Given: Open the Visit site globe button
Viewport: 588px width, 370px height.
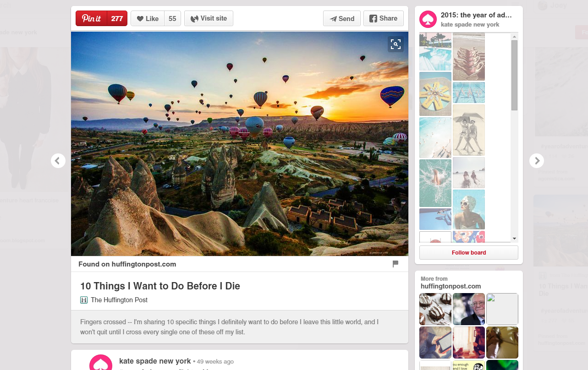Looking at the screenshot, I should (209, 19).
